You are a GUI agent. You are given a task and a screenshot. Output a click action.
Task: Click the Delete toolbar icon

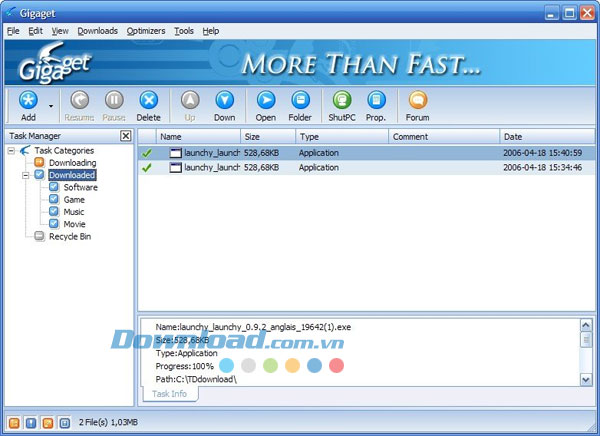tap(148, 100)
